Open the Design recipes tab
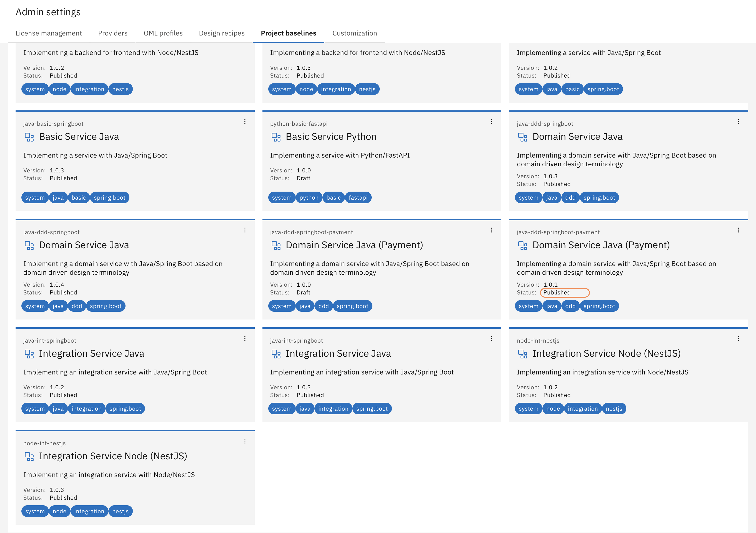Screen dimensions: 756x533 (222, 33)
